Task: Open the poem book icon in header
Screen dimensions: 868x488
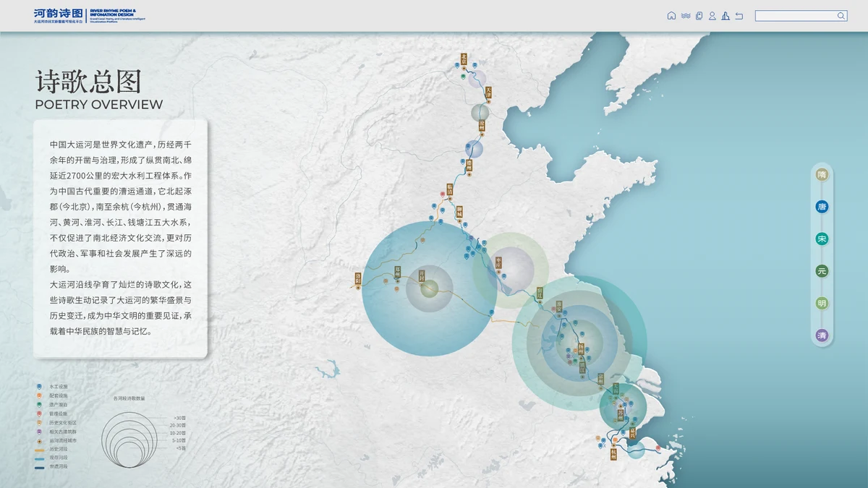Action: pos(699,16)
